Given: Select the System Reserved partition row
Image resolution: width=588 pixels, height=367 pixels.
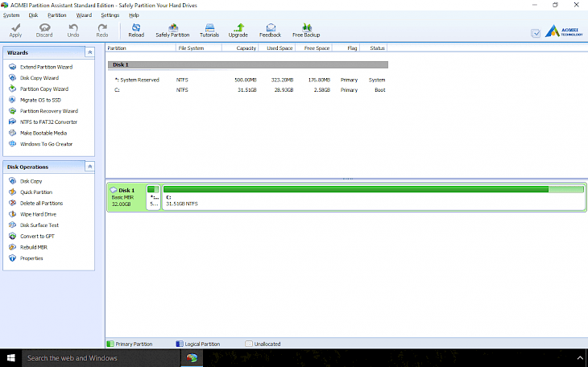Looking at the screenshot, I should [247, 80].
